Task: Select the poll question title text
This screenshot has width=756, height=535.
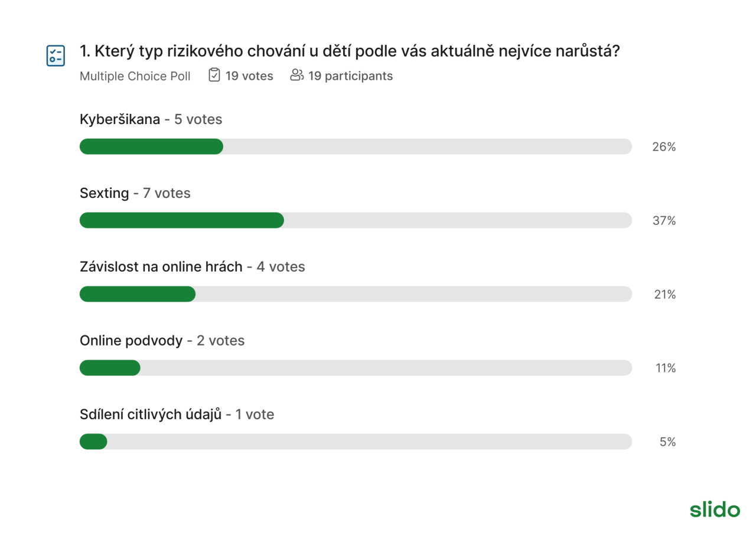Action: pos(350,51)
